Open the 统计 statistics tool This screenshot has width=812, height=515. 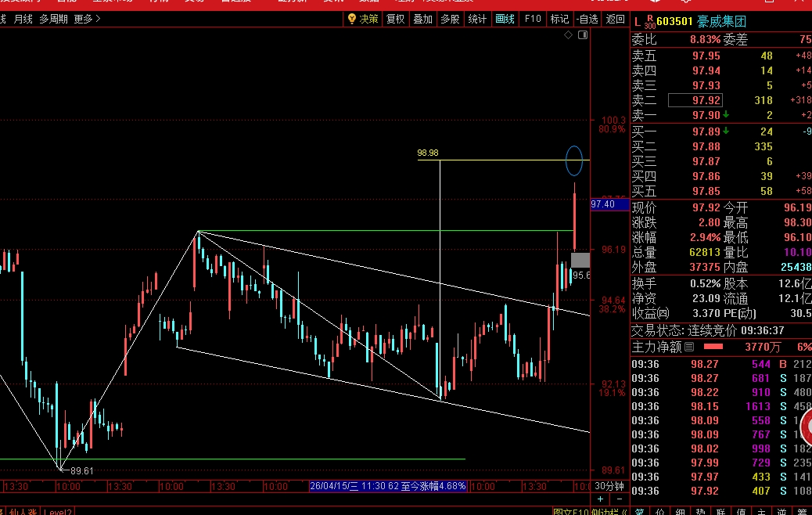[x=477, y=19]
